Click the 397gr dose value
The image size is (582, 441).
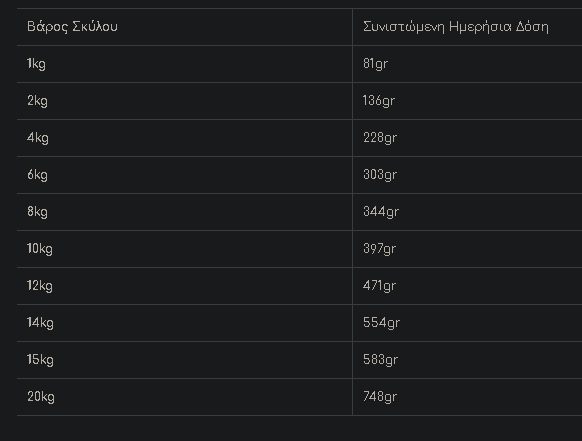pyautogui.click(x=379, y=249)
